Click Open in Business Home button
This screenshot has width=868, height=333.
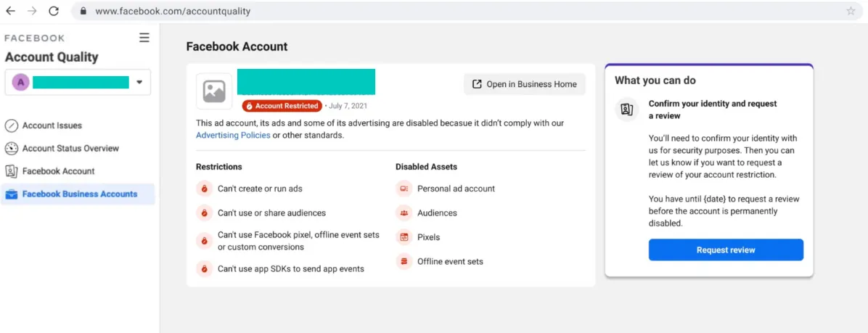coord(524,84)
